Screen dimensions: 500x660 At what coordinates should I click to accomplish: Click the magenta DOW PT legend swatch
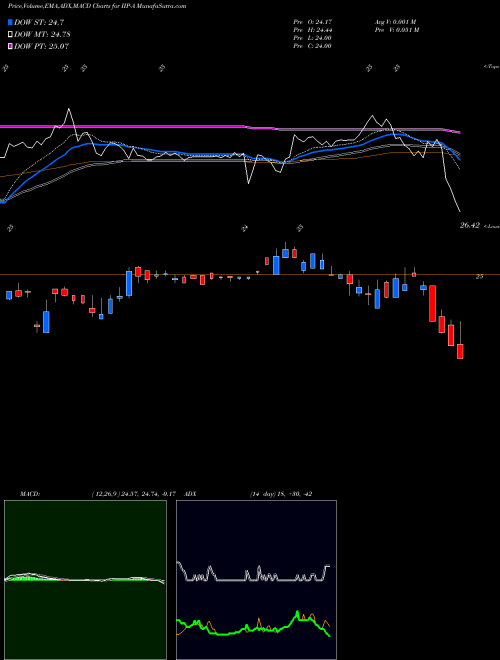click(x=11, y=46)
